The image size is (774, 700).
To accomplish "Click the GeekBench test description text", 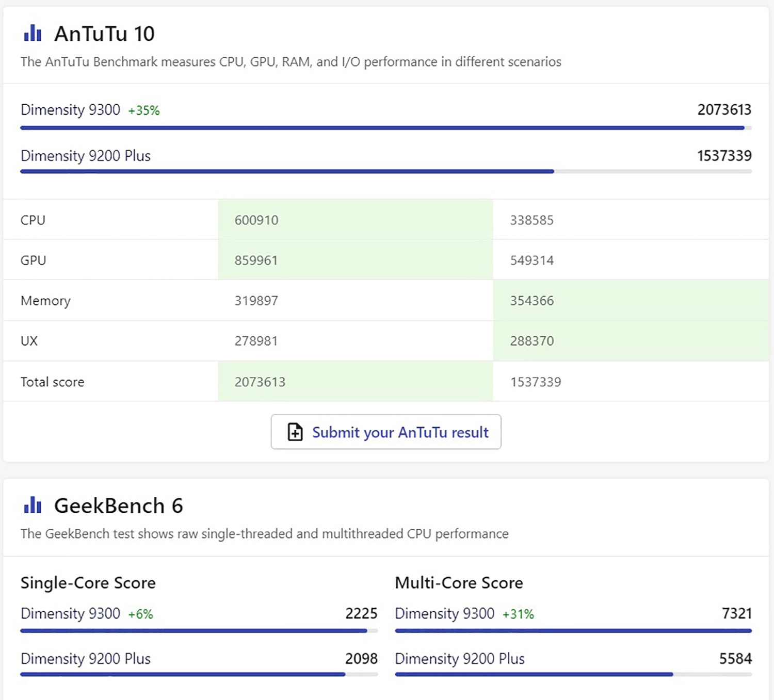I will [x=265, y=534].
